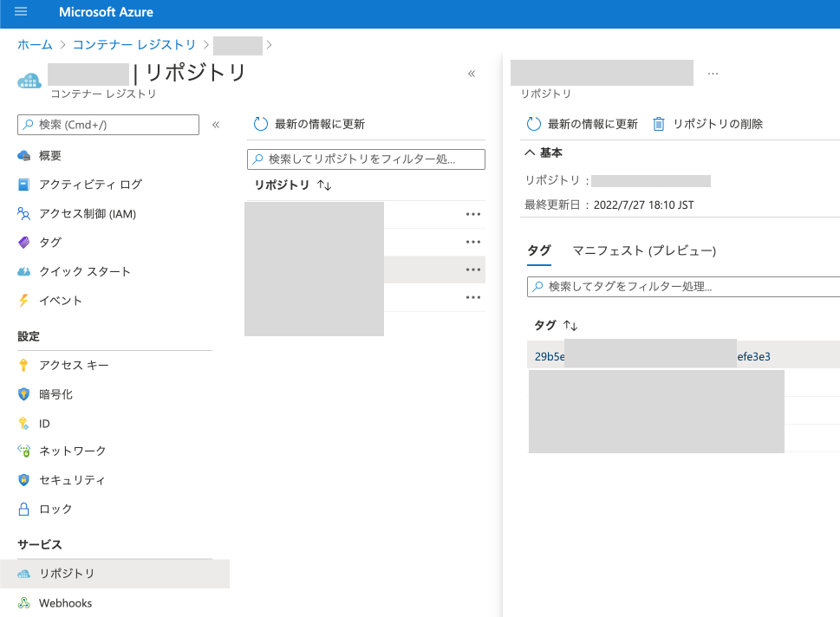Viewport: 840px width, 617px height.
Task: Collapse the repository blade with double chevron
Action: point(472,74)
